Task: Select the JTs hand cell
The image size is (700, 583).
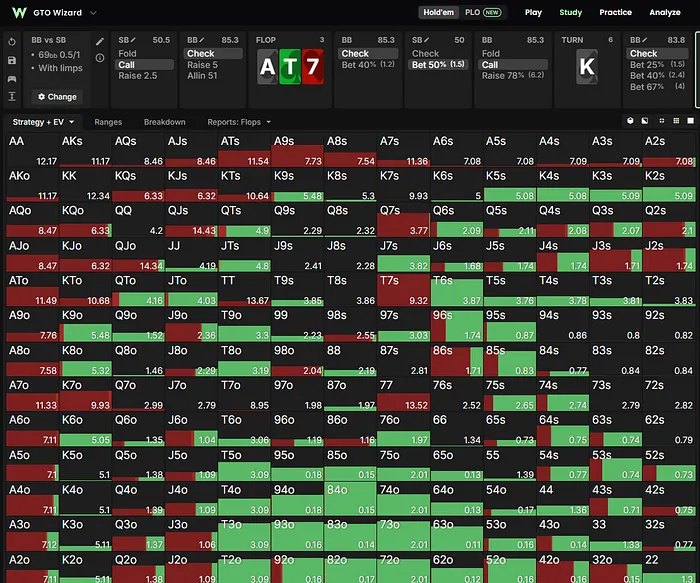Action: [x=244, y=254]
